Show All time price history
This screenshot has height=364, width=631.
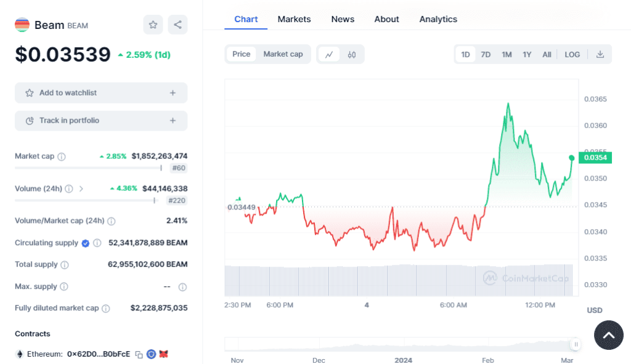tap(547, 54)
